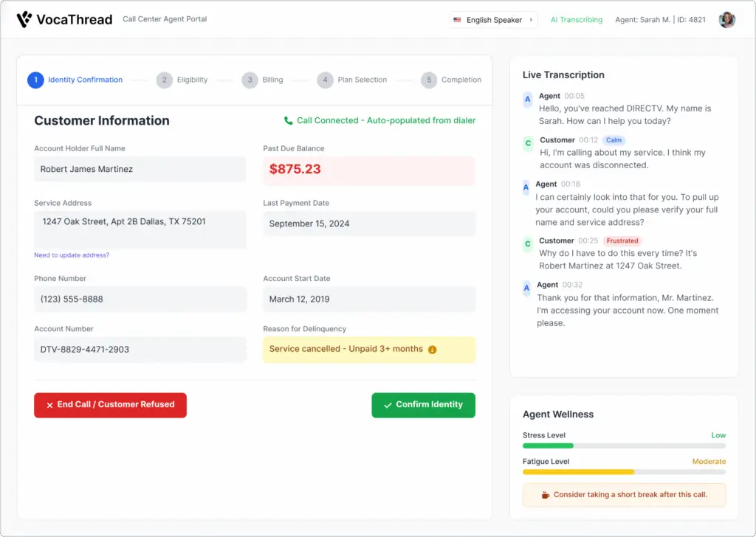The width and height of the screenshot is (756, 537).
Task: Click the Agent avatar at 00:32
Action: [x=526, y=288]
